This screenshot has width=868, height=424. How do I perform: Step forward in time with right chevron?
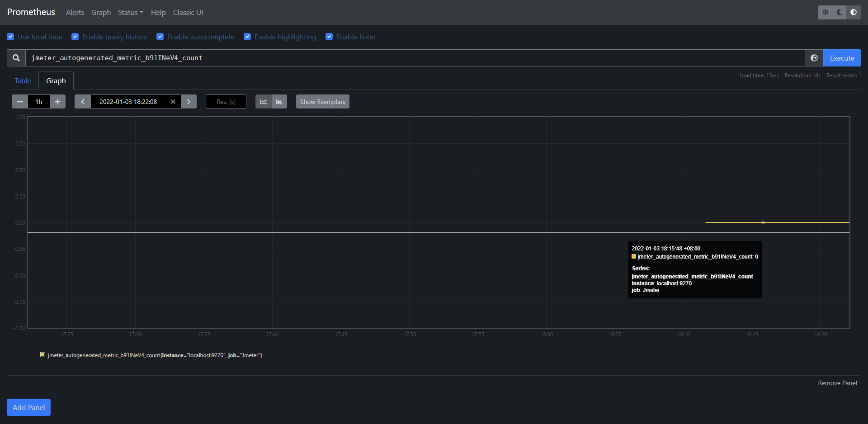tap(189, 101)
